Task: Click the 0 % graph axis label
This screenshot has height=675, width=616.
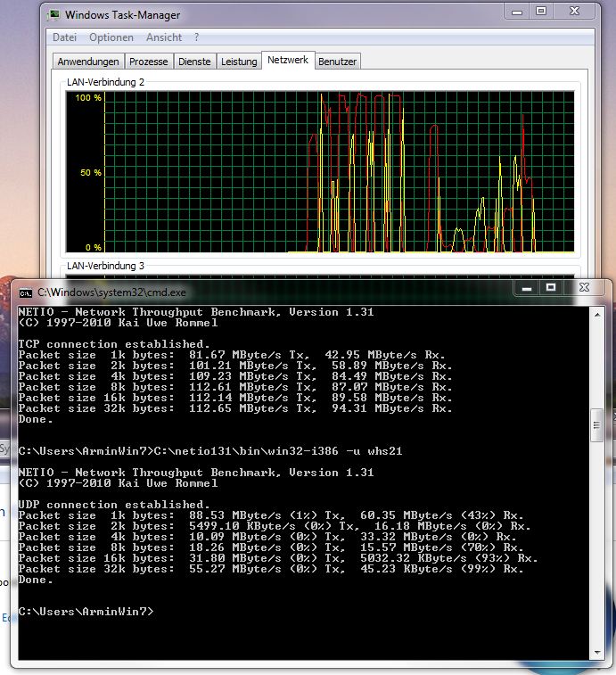Action: 94,248
